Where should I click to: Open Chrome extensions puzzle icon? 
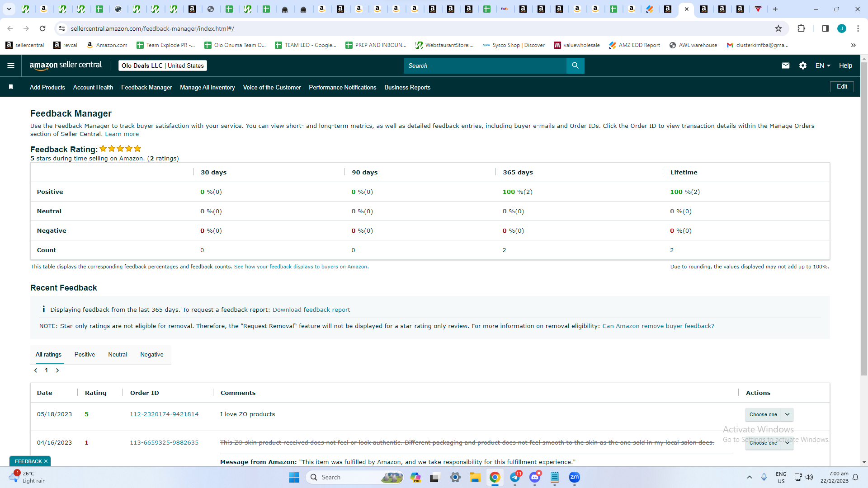[801, 28]
